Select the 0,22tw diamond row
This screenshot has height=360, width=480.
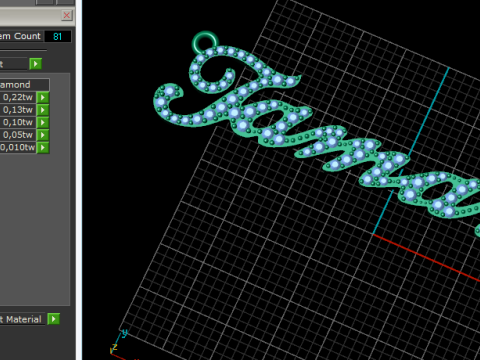(x=18, y=97)
